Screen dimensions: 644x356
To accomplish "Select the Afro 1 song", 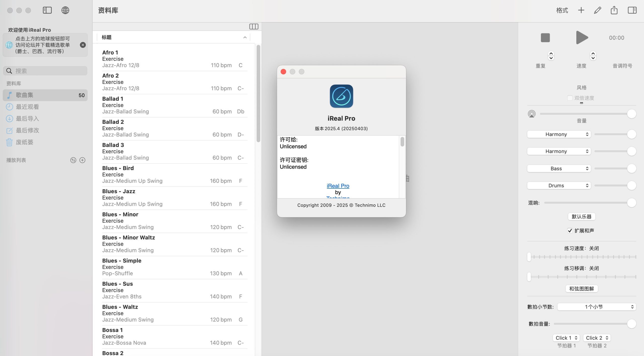I will pyautogui.click(x=175, y=59).
